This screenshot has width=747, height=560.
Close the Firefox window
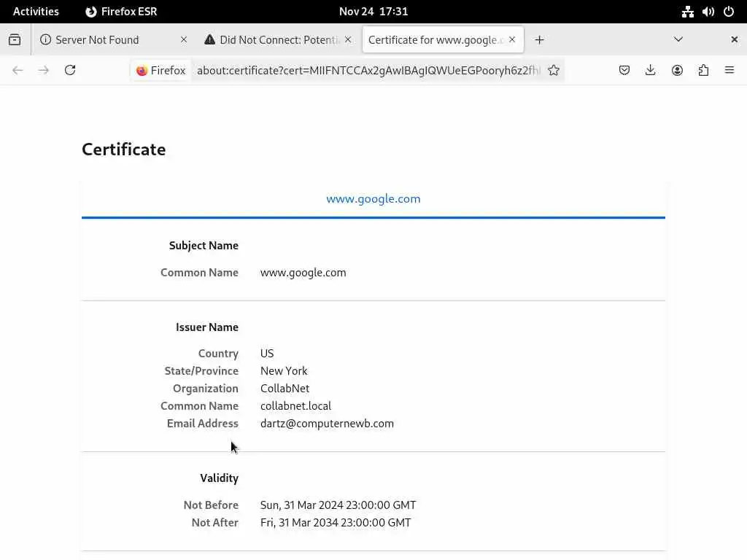734,39
